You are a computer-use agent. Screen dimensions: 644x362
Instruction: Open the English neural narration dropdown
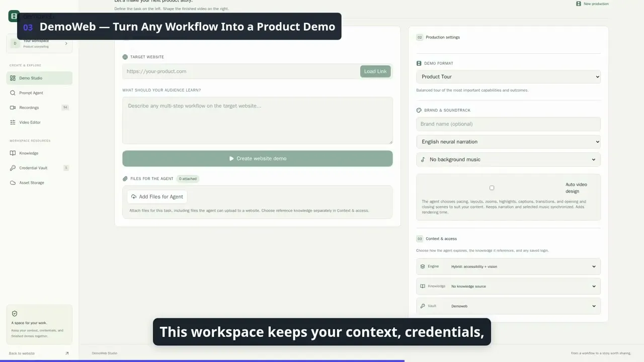pyautogui.click(x=508, y=142)
